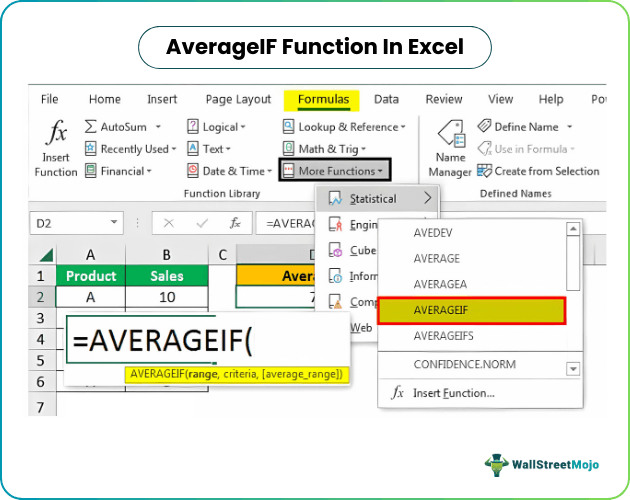Screen dimensions: 630x500
Task: Click the D2 Name Box field
Action: [x=76, y=223]
